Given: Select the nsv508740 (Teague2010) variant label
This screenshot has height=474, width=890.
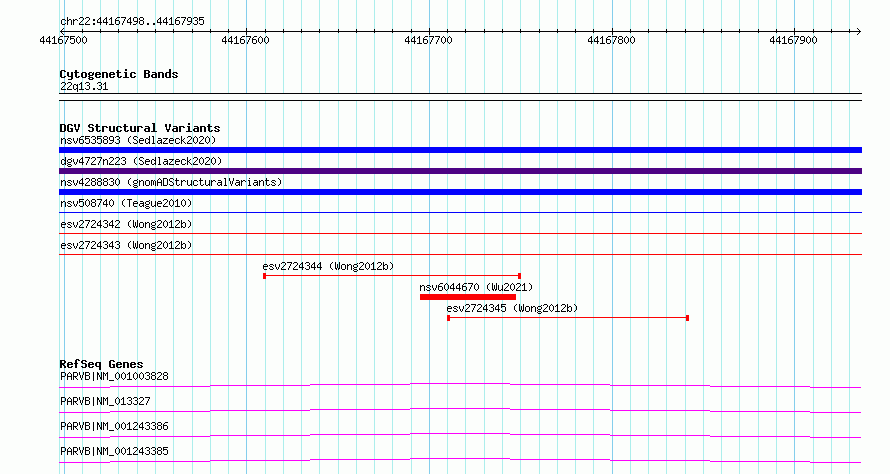Looking at the screenshot, I should tap(126, 203).
